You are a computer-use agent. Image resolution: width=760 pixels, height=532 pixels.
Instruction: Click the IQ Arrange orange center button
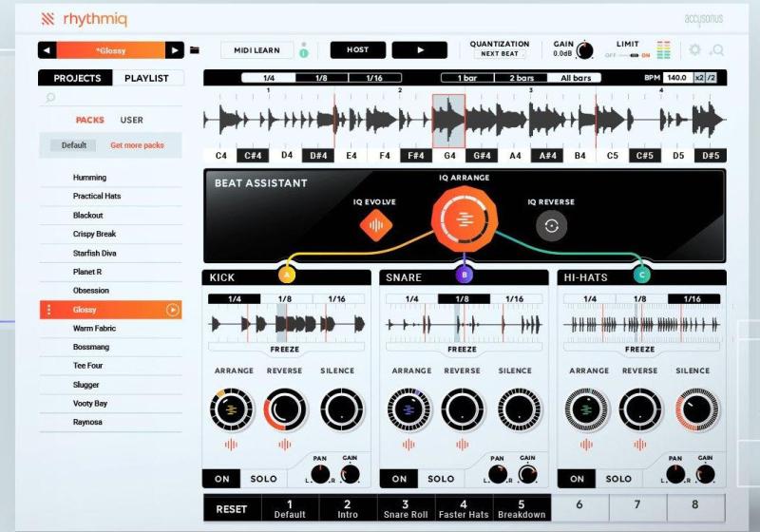(464, 218)
